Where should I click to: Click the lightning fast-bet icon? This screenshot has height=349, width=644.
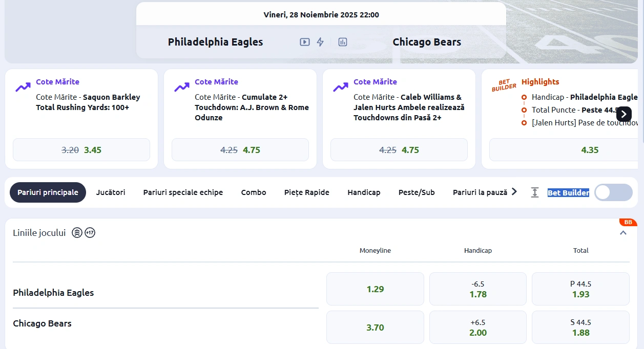click(320, 42)
